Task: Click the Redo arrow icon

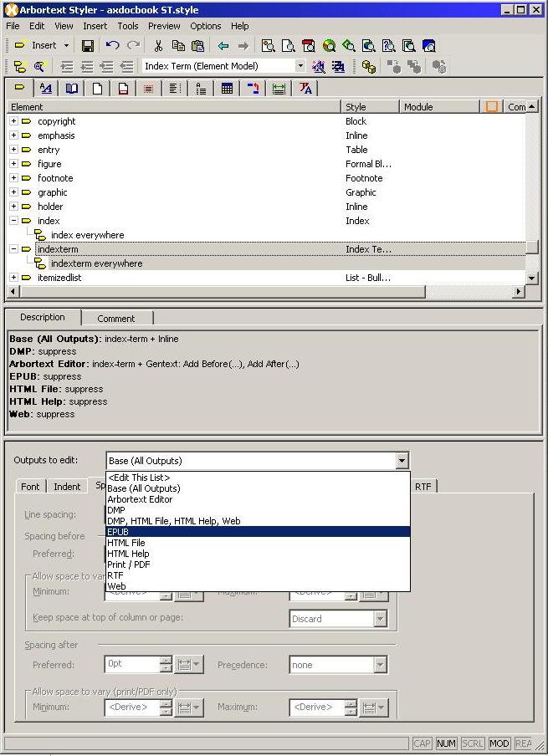Action: click(x=133, y=46)
